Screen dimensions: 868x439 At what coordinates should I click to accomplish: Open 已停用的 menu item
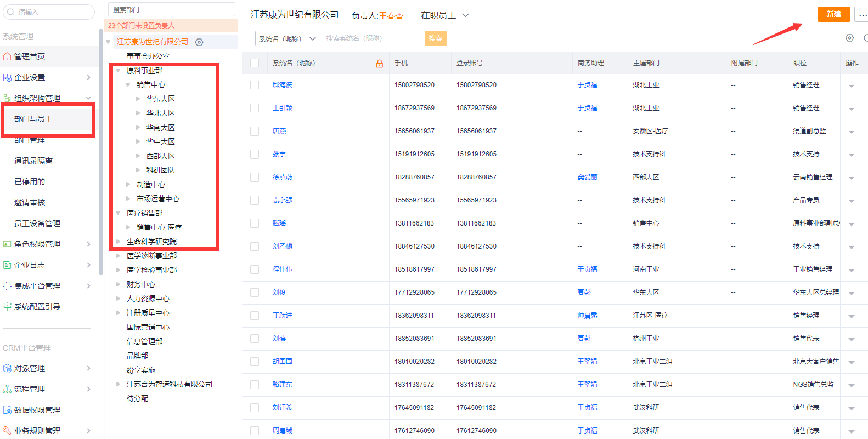(30, 182)
